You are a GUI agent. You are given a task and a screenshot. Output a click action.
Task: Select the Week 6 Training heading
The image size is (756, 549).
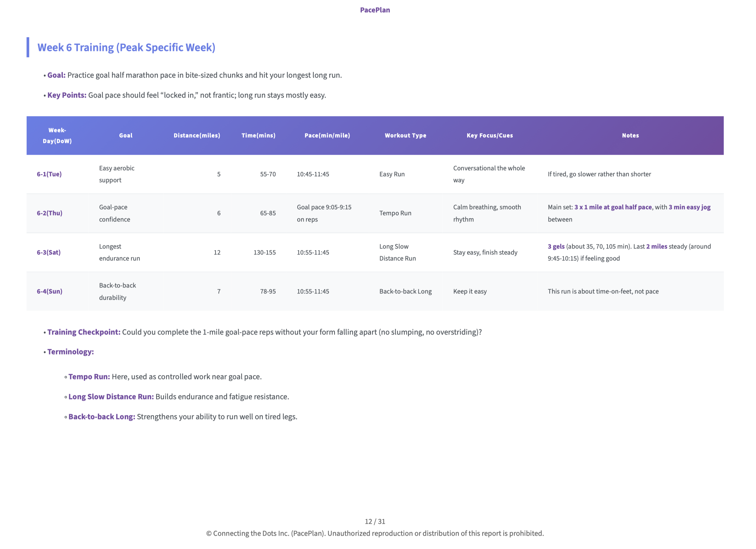point(127,47)
